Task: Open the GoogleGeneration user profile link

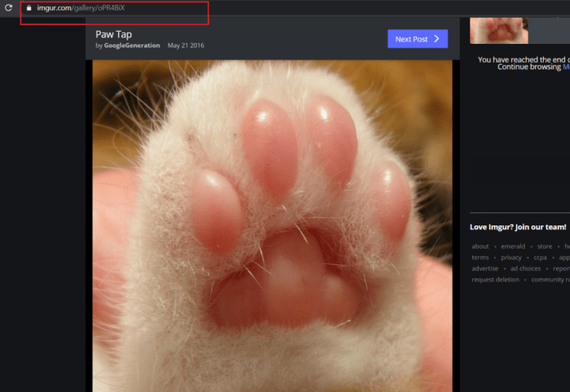Action: point(132,46)
